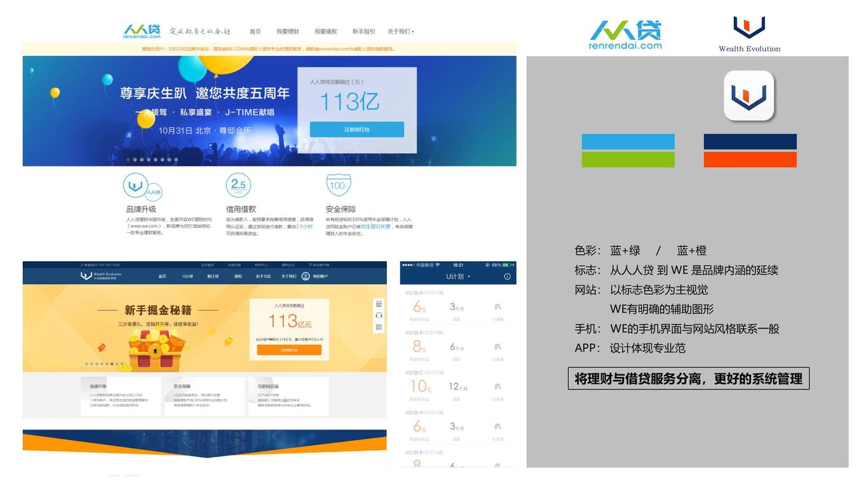Image resolution: width=868 pixels, height=488 pixels.
Task: Click the Wealth Evolution logo on WE site header
Action: [101, 276]
